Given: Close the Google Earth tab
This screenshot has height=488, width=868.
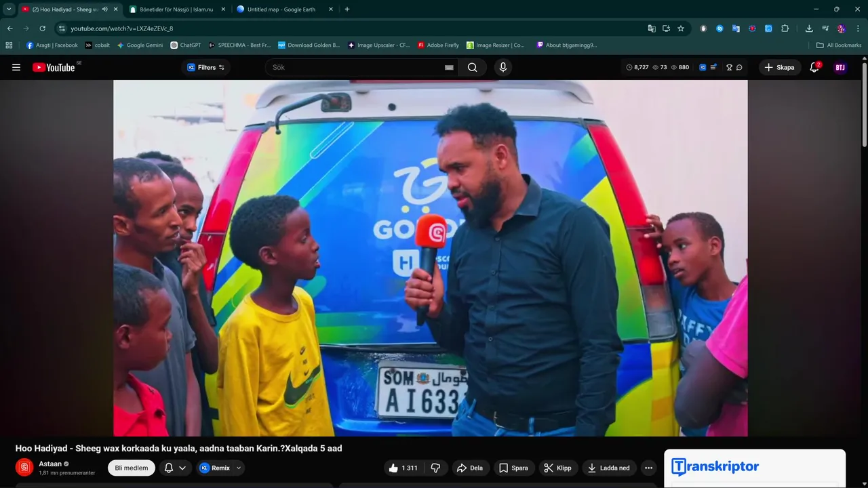Looking at the screenshot, I should (x=331, y=9).
